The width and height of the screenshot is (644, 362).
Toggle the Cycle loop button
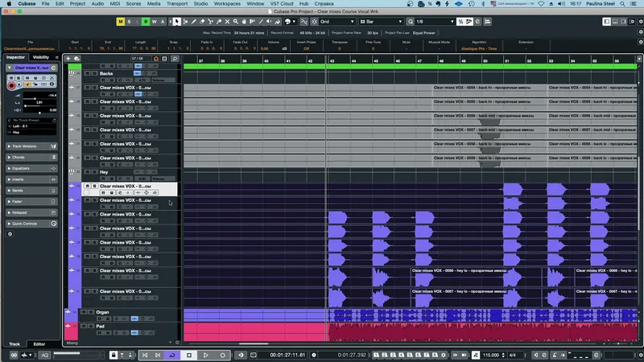point(172,355)
